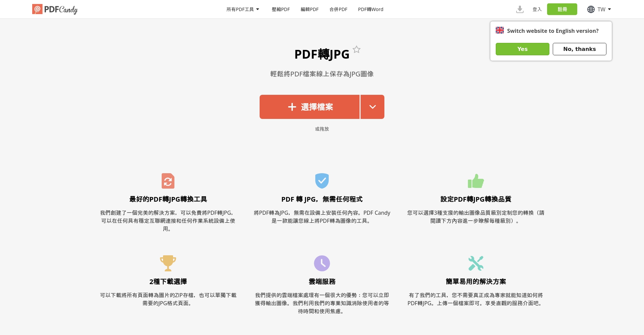Click the 登入 link
The height and width of the screenshot is (335, 644).
537,9
